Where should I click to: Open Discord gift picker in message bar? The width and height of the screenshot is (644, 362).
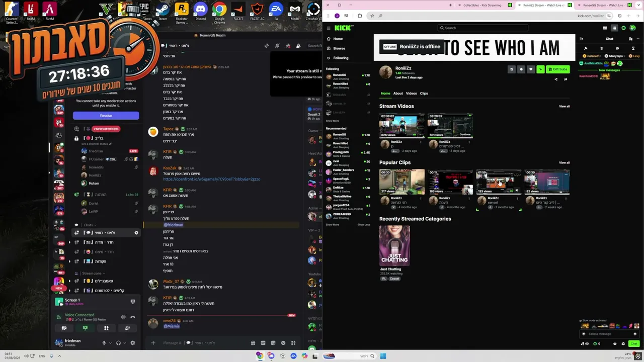point(253,343)
